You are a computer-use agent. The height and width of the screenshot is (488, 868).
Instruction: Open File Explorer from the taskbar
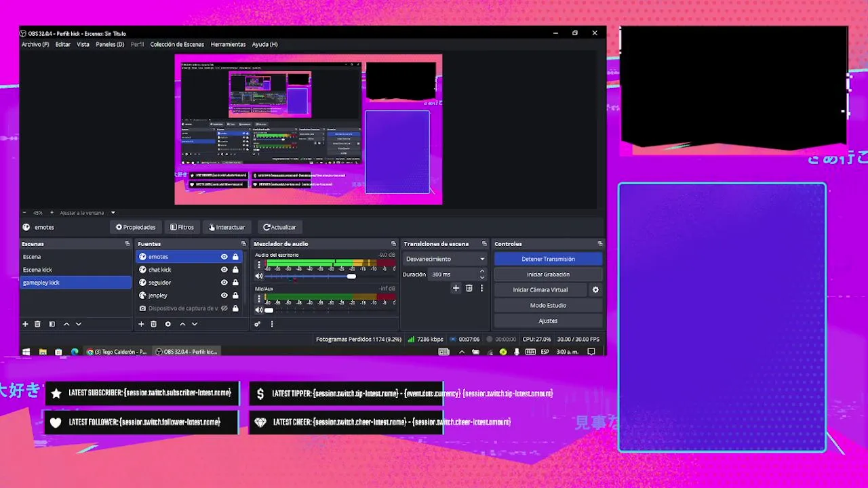[43, 352]
